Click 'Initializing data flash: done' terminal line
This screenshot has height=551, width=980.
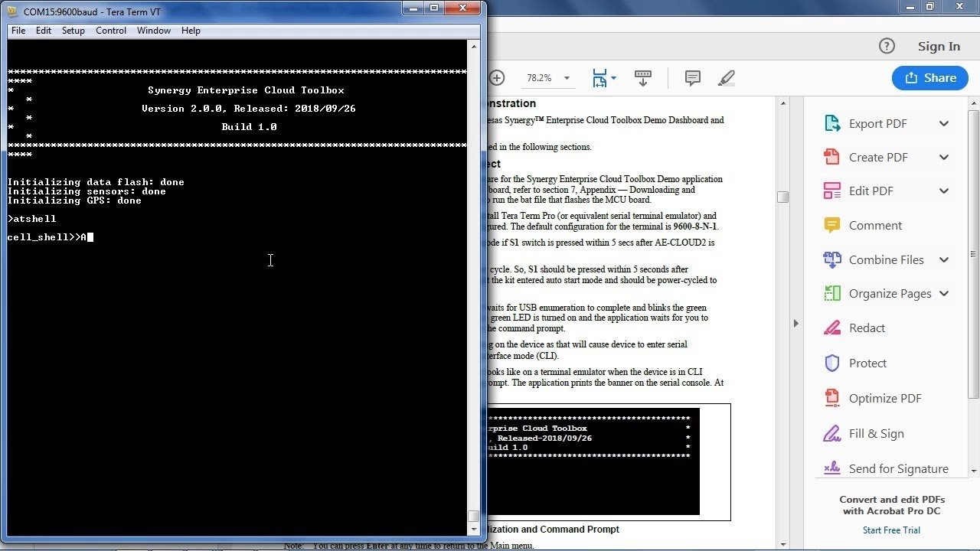click(96, 182)
